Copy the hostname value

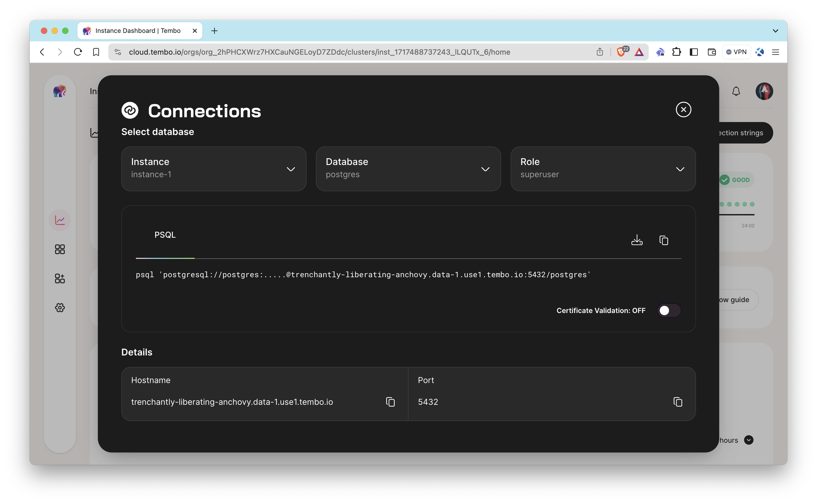point(390,402)
